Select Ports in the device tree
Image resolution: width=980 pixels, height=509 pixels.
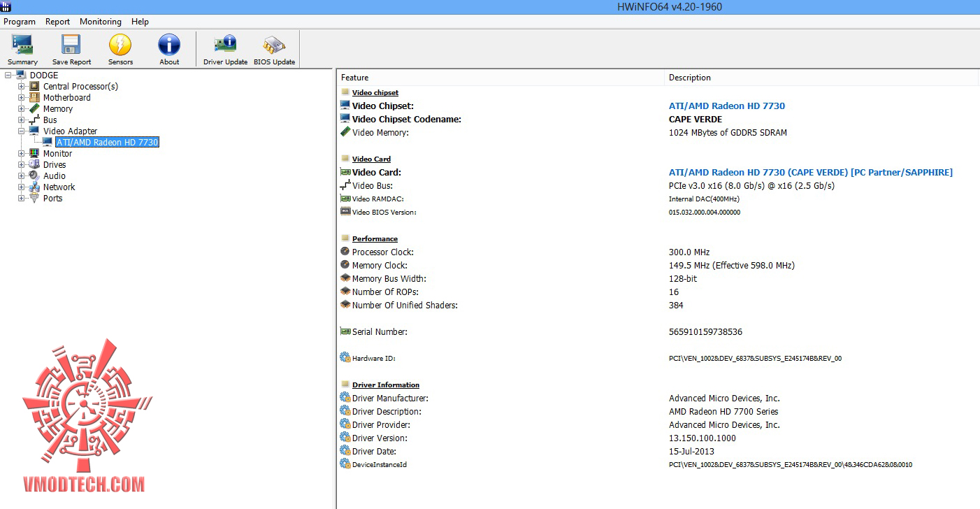click(x=53, y=199)
